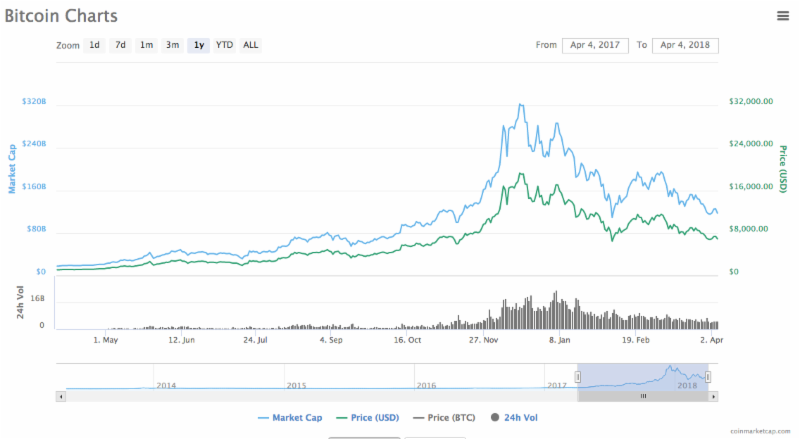
Task: Click the Market Cap axis title
Action: 12,169
